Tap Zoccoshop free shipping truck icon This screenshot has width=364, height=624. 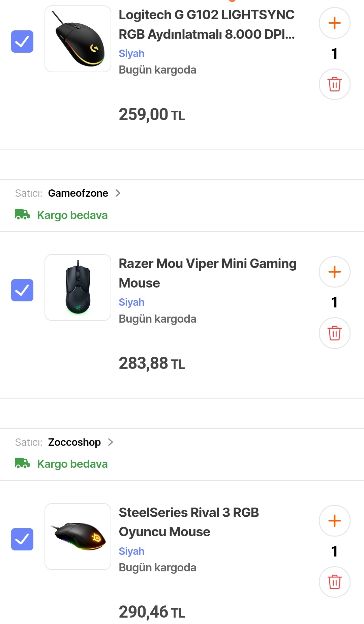[x=22, y=463]
